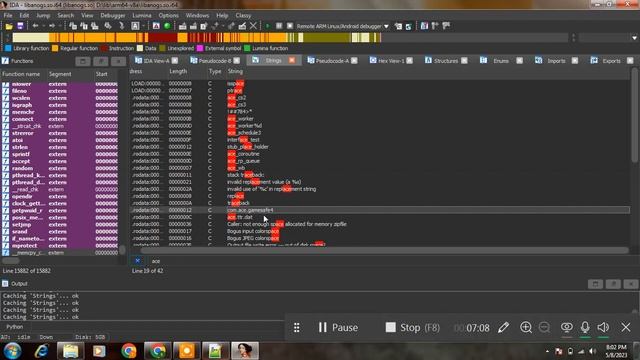Click the IDA View-A tab icon

pos(138,60)
